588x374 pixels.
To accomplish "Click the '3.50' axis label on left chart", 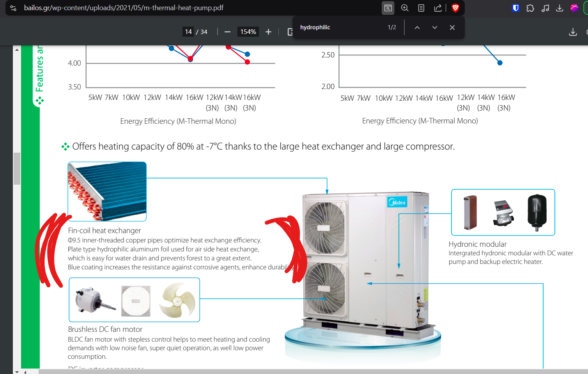I will (x=74, y=87).
